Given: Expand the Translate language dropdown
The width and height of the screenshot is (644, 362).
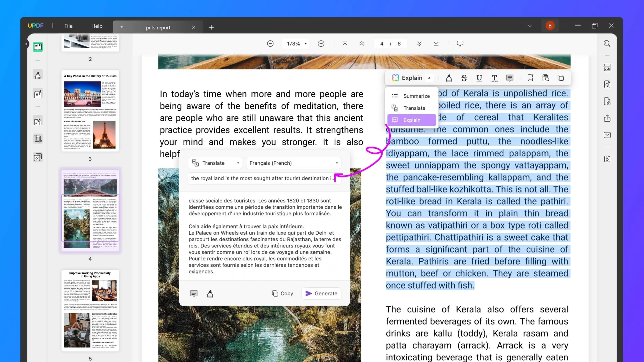Looking at the screenshot, I should tap(337, 163).
